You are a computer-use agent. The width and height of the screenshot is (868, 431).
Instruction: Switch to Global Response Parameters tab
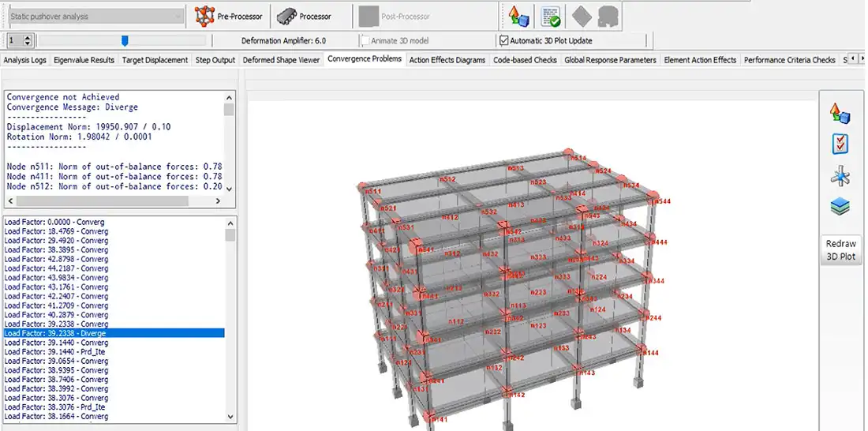610,60
